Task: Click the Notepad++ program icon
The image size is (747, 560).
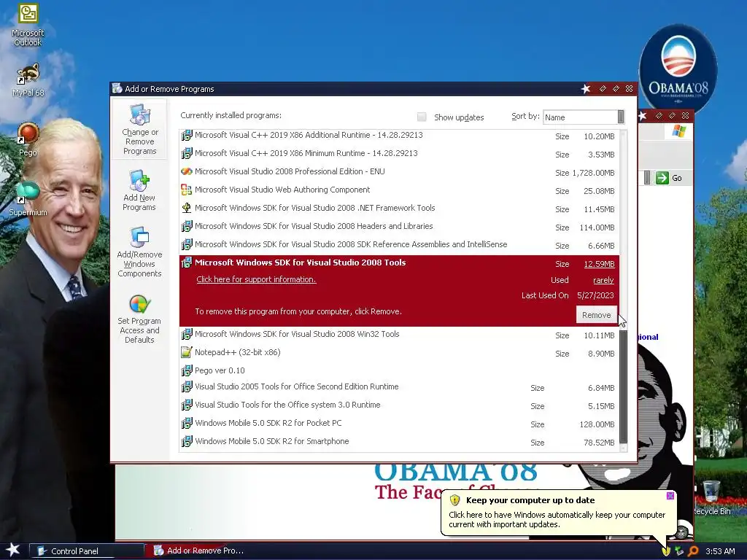Action: [187, 352]
